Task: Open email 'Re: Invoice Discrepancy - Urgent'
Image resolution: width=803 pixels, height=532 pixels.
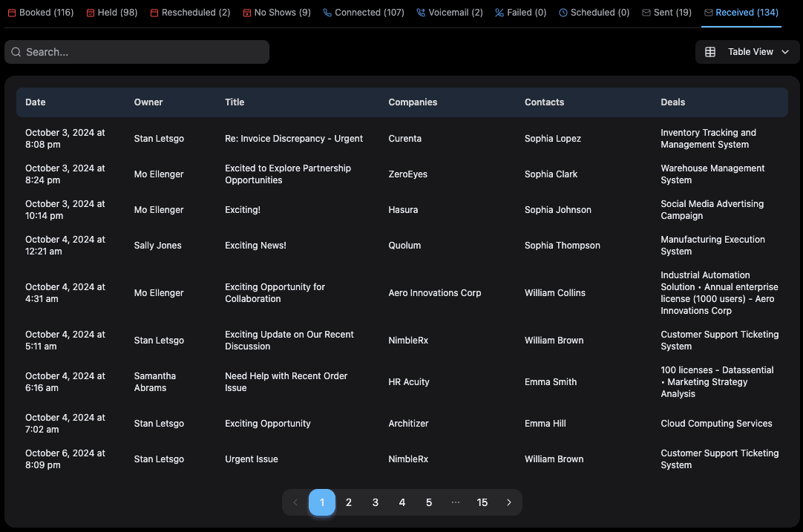Action: (x=294, y=139)
